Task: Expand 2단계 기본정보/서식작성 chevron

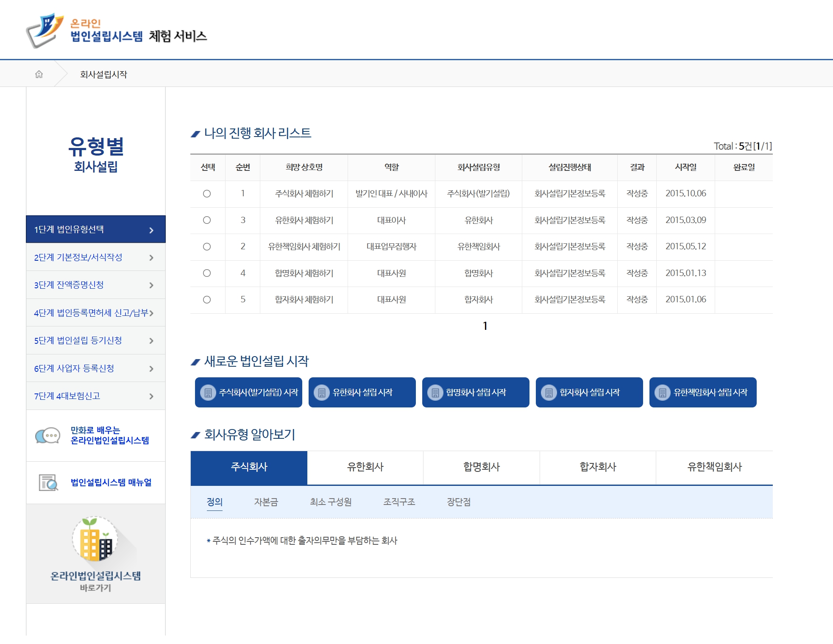Action: pyautogui.click(x=151, y=258)
